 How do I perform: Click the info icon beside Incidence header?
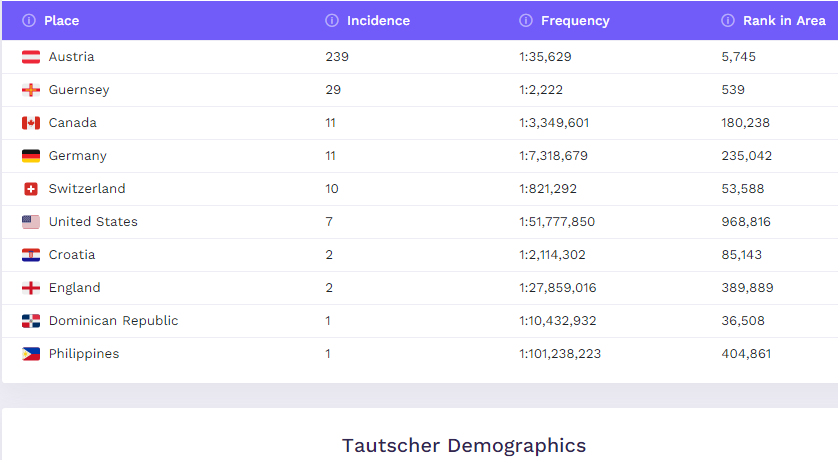coord(332,20)
